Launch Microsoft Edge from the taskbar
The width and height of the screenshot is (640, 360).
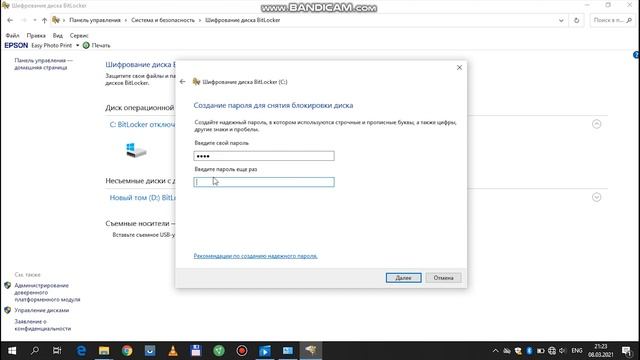[x=81, y=351]
